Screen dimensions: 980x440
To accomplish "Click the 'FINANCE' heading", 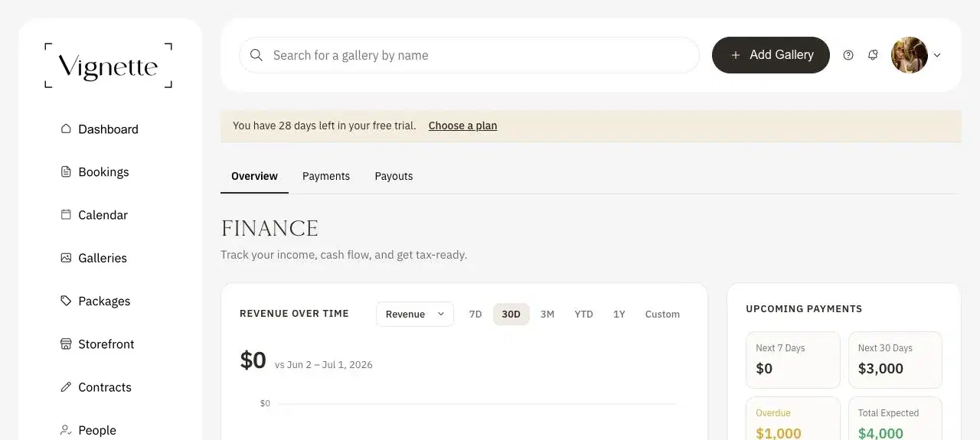I will pyautogui.click(x=269, y=228).
